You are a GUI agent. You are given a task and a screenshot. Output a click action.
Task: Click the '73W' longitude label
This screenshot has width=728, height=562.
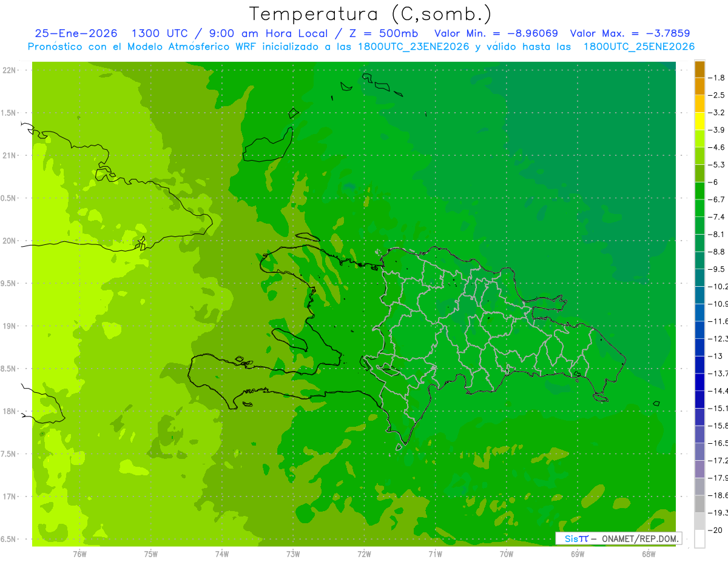pos(293,554)
